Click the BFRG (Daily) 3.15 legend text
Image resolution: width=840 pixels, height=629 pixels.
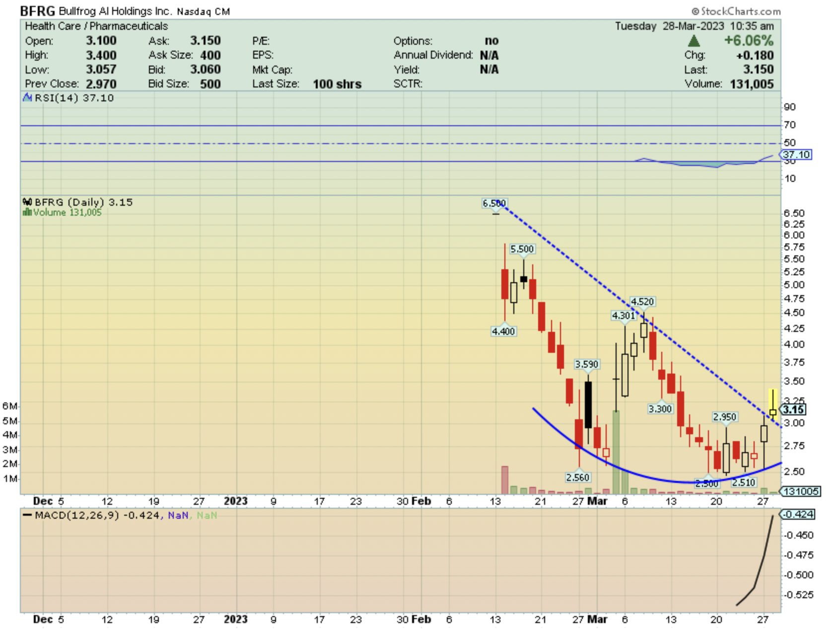tap(83, 202)
